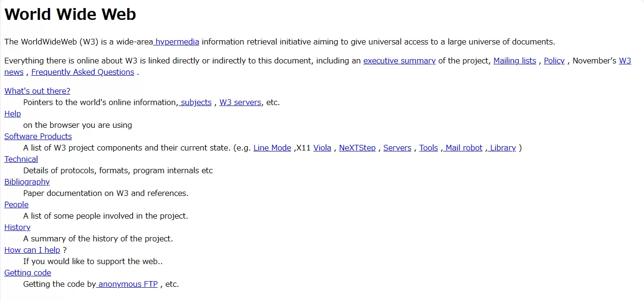This screenshot has width=644, height=301.
Task: Click the What's out there? link
Action: 37,91
